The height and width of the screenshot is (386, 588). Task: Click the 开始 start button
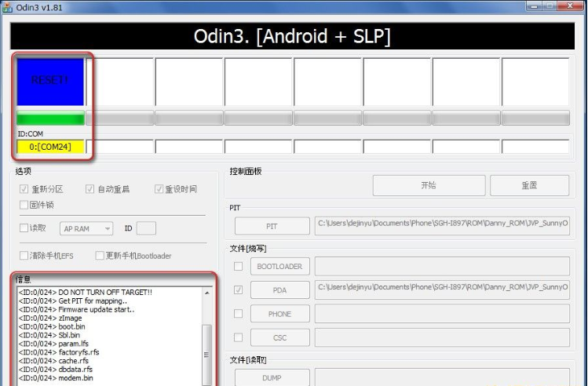[429, 185]
